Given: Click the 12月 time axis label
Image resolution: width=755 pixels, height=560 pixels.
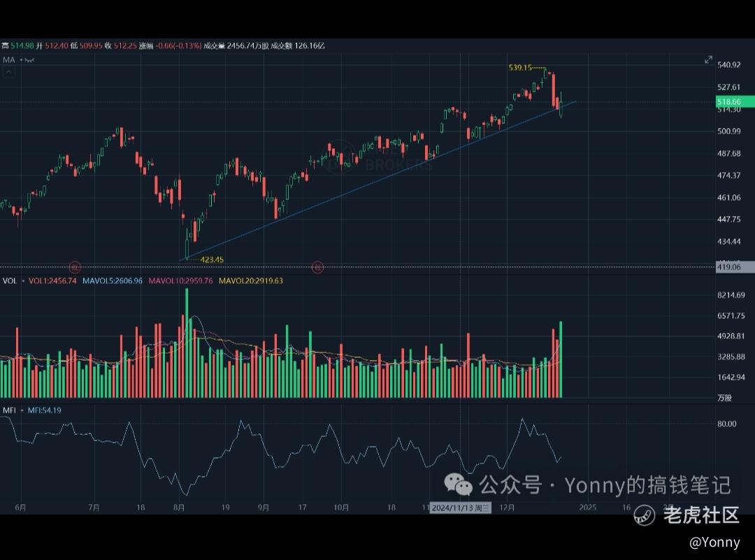Looking at the screenshot, I should tap(507, 508).
